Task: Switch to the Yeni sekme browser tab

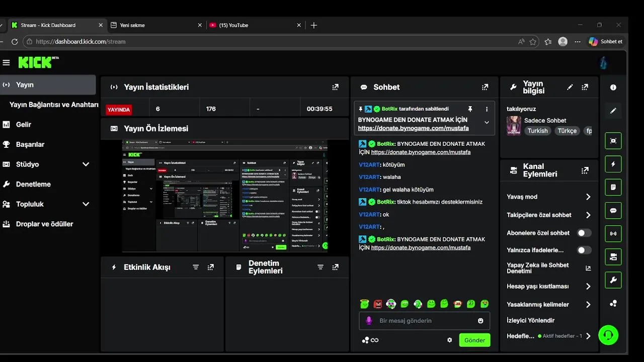Action: (156, 25)
